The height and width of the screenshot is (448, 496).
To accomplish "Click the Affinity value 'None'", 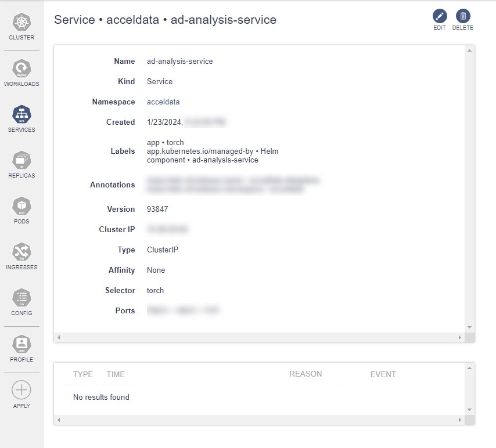I will 156,270.
